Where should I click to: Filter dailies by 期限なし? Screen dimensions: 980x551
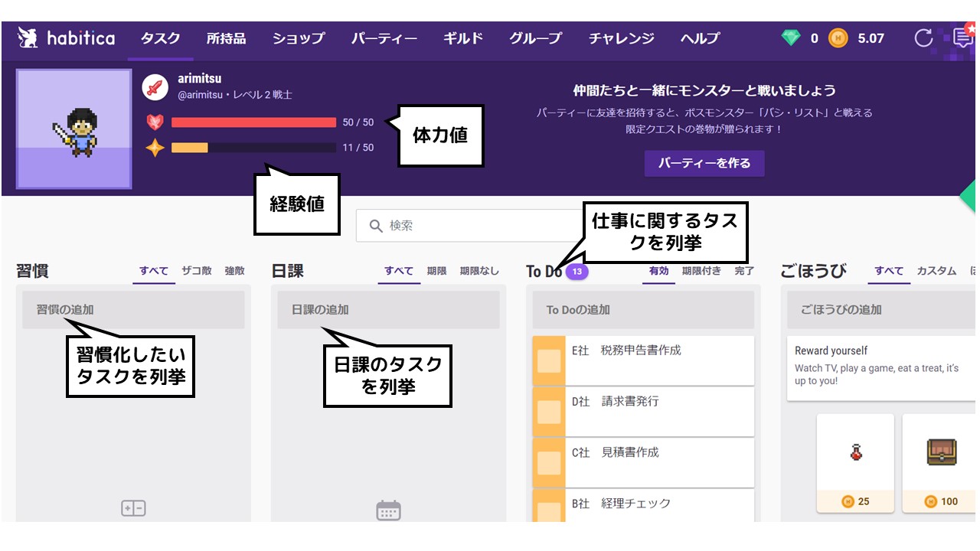coord(479,271)
